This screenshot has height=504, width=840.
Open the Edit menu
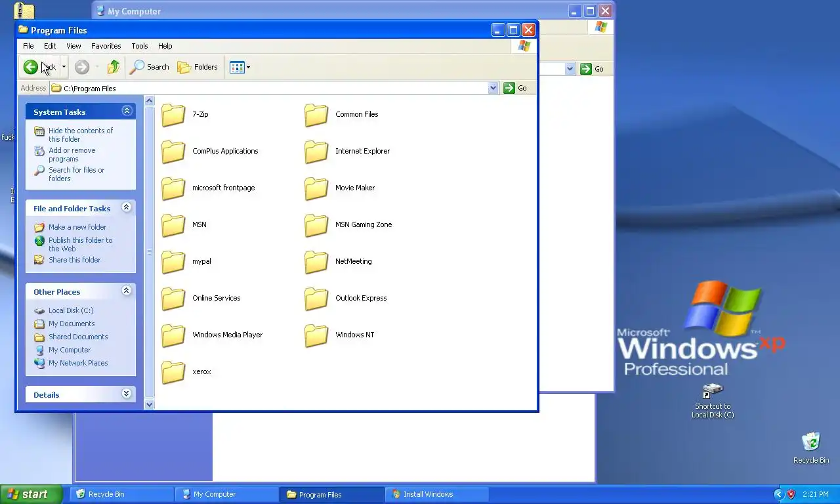(50, 46)
